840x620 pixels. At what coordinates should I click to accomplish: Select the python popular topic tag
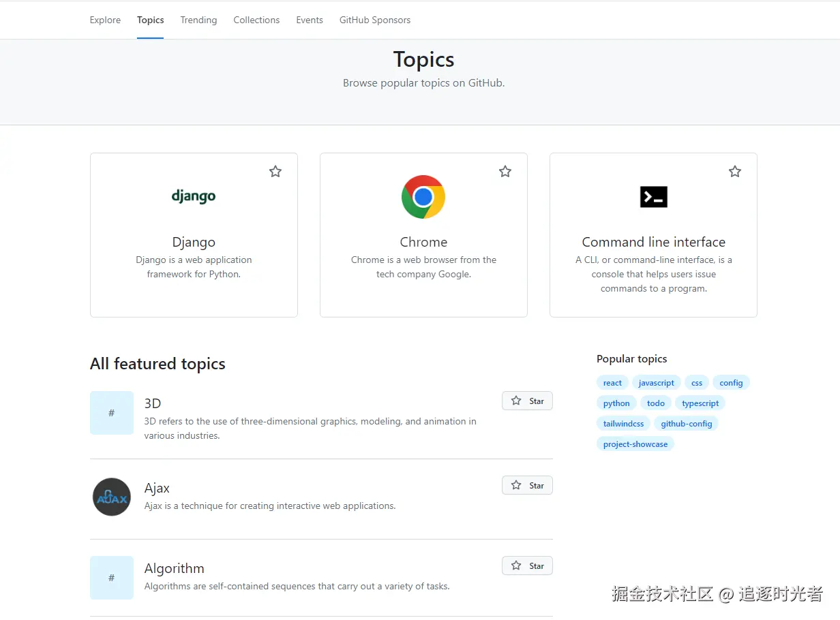click(x=616, y=403)
